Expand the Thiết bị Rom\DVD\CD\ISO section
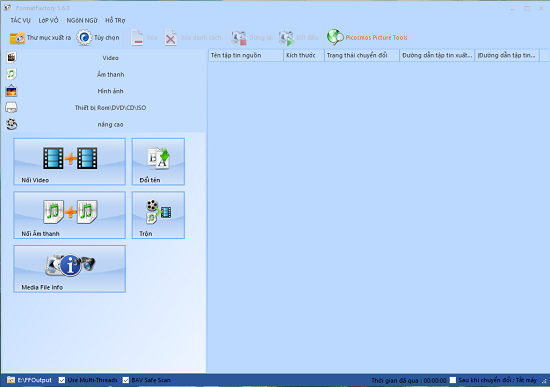The width and height of the screenshot is (550, 387). (105, 108)
